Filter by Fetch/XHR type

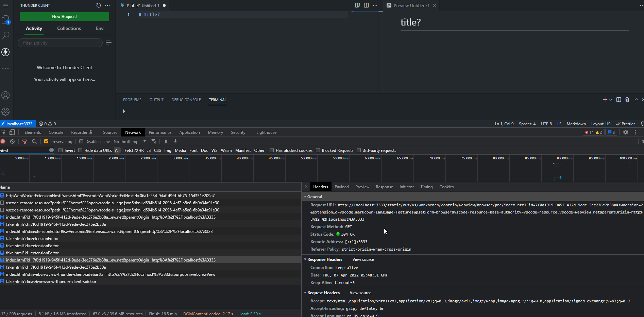(134, 150)
